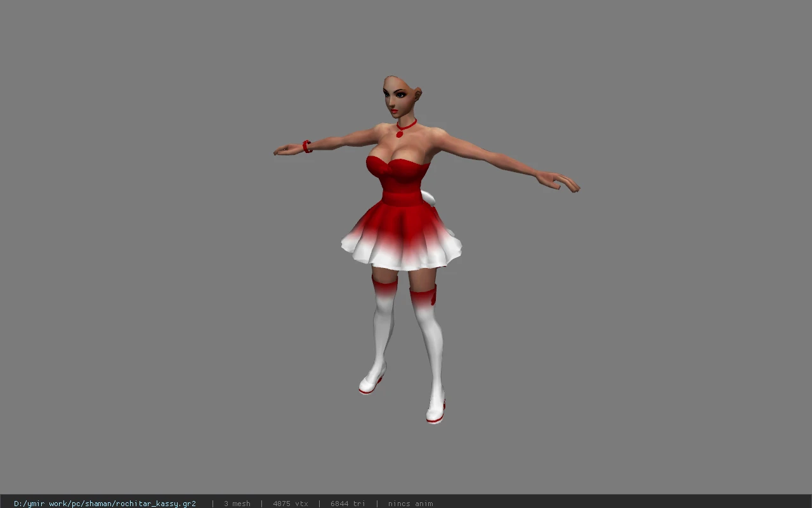Click the 'nincs anim' status entry
This screenshot has height=508, width=812.
click(x=410, y=504)
